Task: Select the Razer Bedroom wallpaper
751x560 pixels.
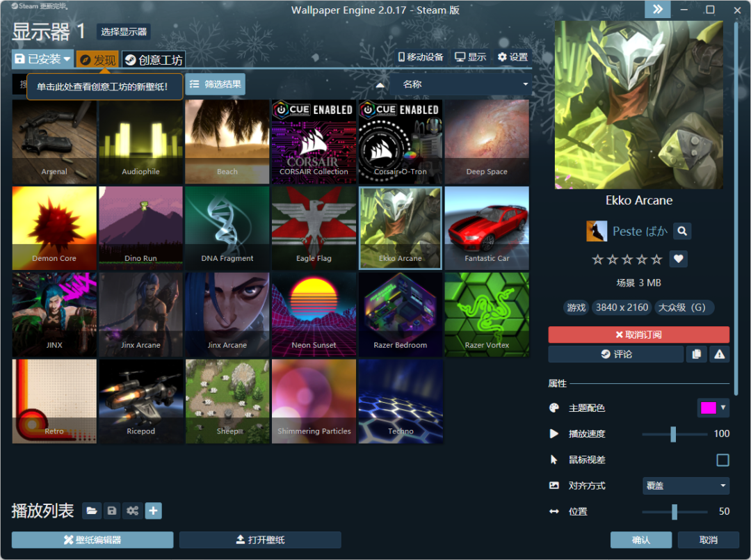Action: 401,314
